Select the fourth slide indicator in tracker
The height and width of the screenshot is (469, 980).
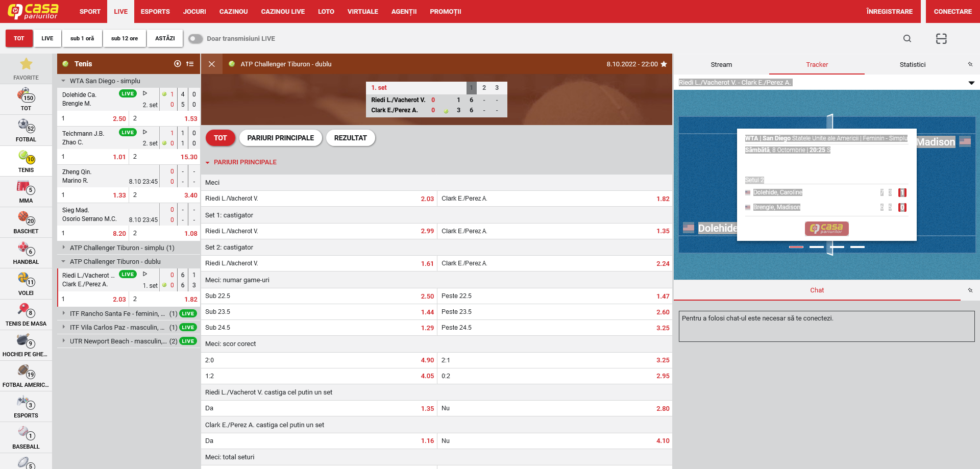point(857,247)
